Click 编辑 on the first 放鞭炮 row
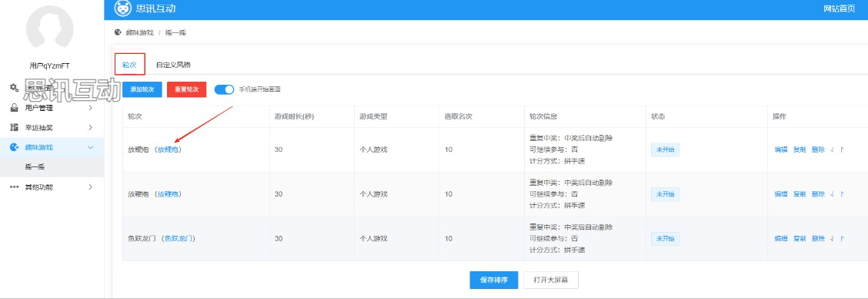Screen dimensions: 868x299 pyautogui.click(x=780, y=149)
